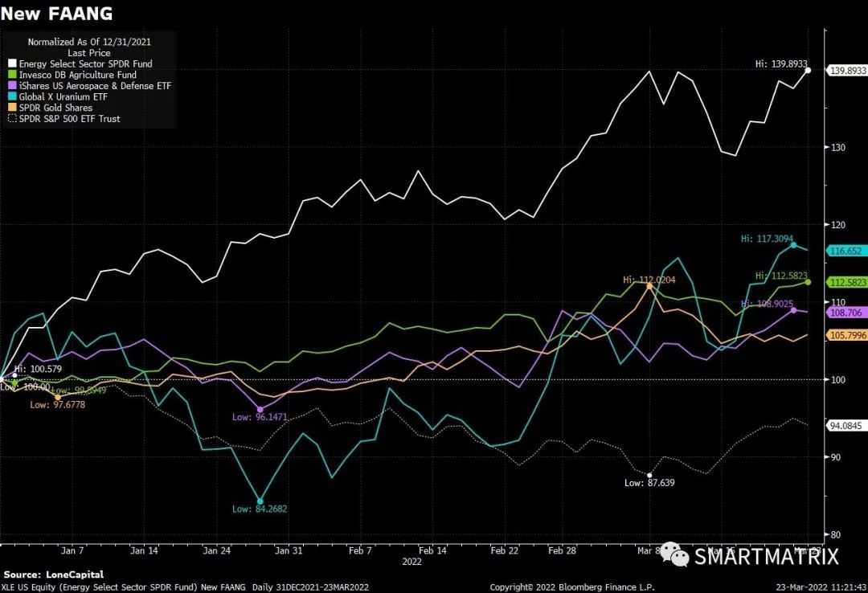Viewport: 868px width, 593px height.
Task: Click the purple iShares Aerospace & Defense swatch
Action: [x=13, y=86]
